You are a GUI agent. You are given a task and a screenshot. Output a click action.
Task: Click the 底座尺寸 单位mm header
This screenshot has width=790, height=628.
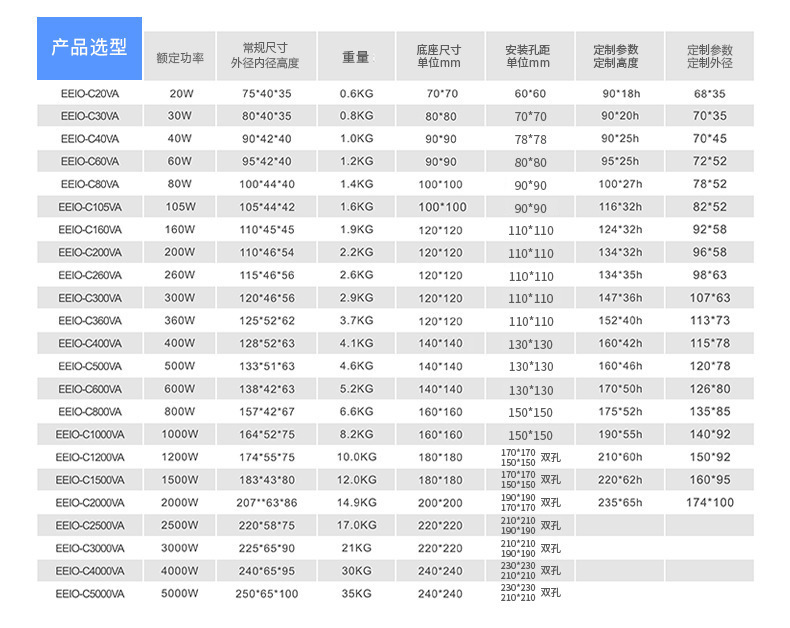[440, 56]
